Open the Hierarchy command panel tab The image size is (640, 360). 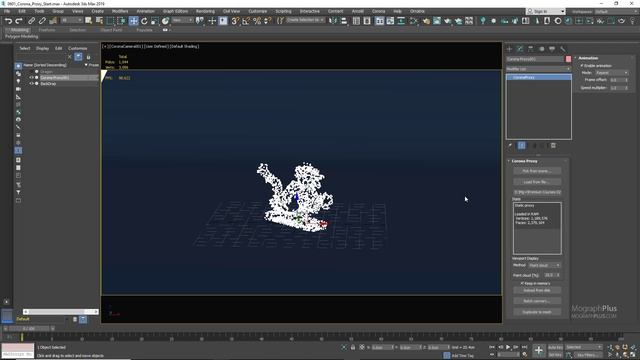[x=531, y=49]
